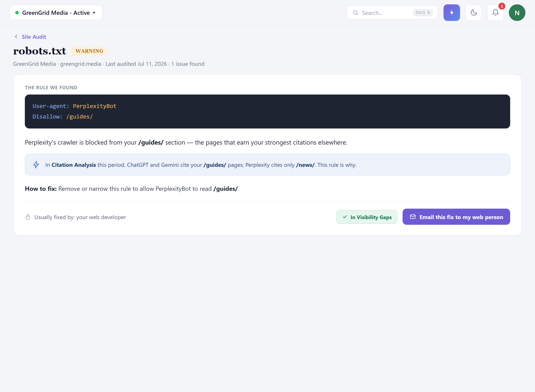The height and width of the screenshot is (392, 535).
Task: Click Email this fix to my web person
Action: (x=456, y=217)
